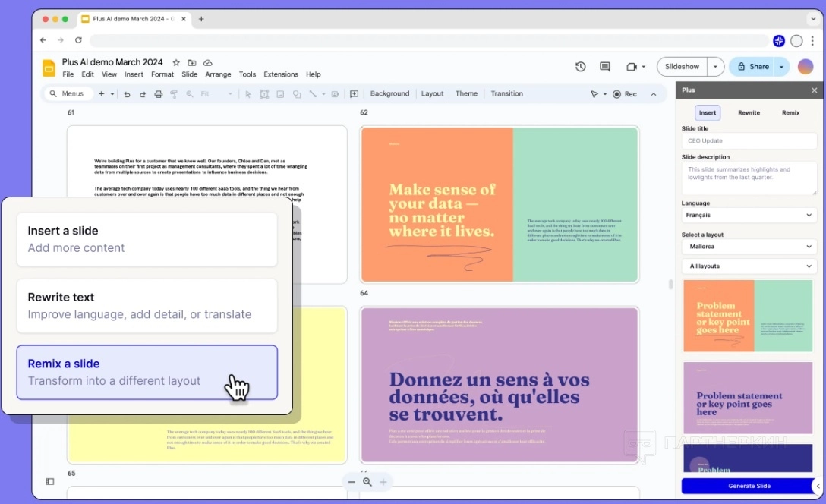This screenshot has width=826, height=504.
Task: Open the comments panel icon
Action: (x=605, y=67)
